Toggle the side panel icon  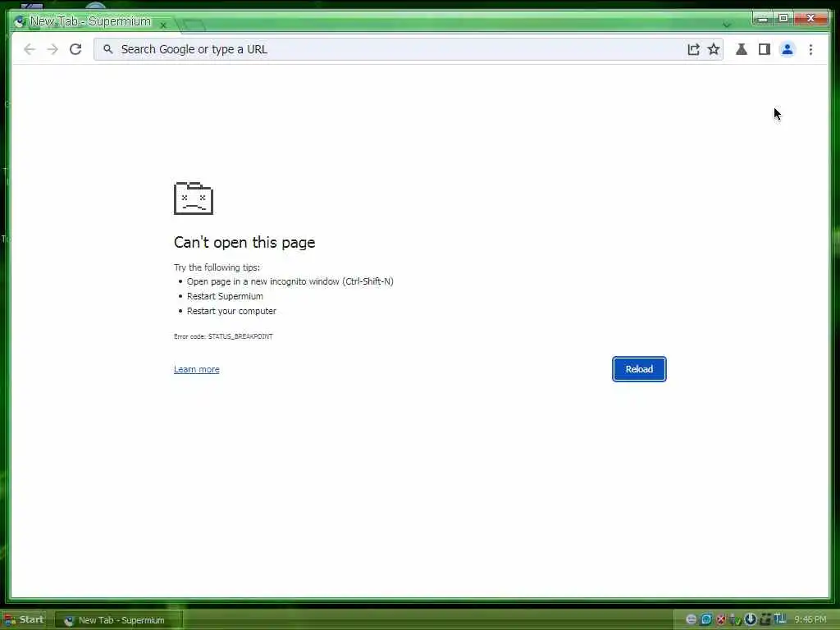(765, 49)
